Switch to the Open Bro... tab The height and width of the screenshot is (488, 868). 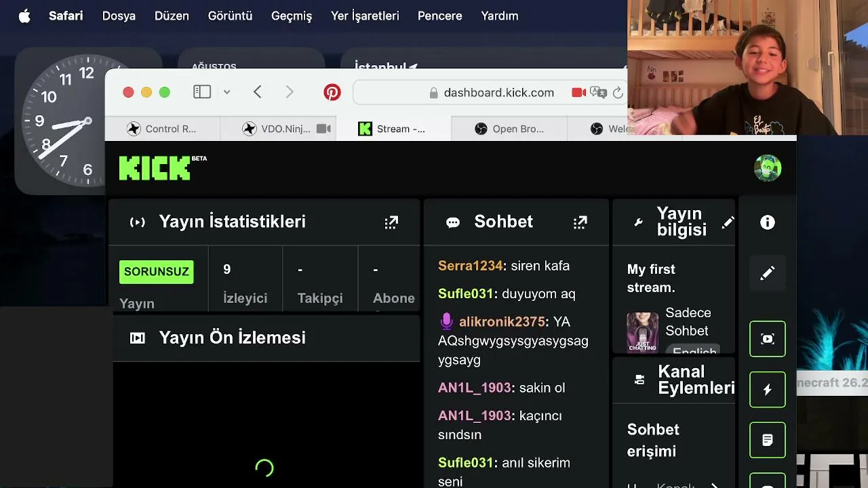tap(509, 129)
